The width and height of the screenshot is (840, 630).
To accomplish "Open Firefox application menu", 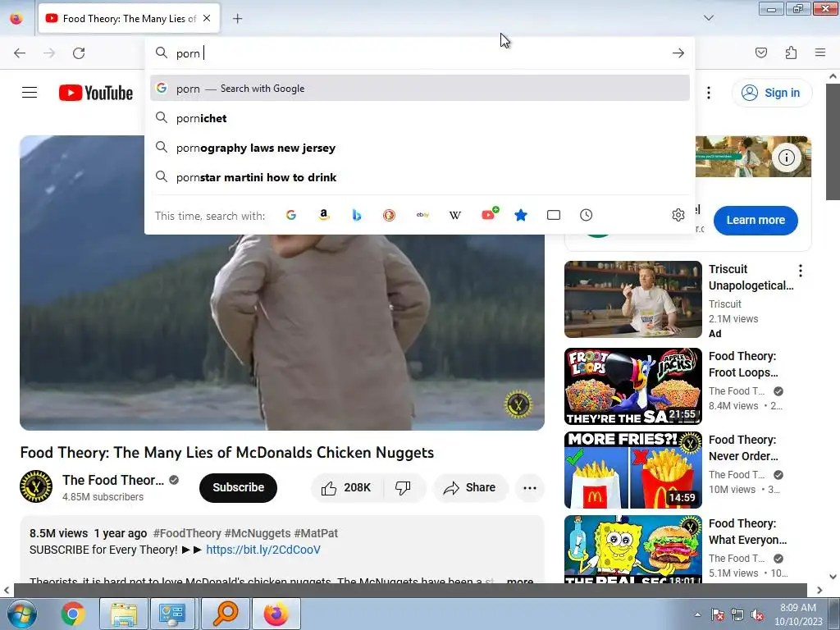I will tap(820, 52).
